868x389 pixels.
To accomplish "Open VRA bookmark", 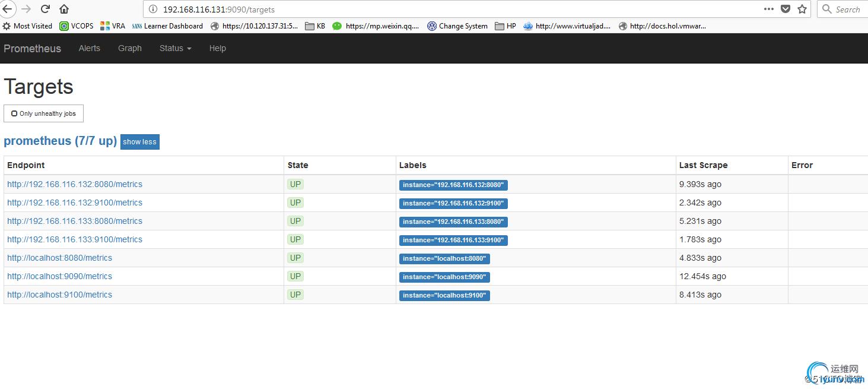I will tap(113, 26).
